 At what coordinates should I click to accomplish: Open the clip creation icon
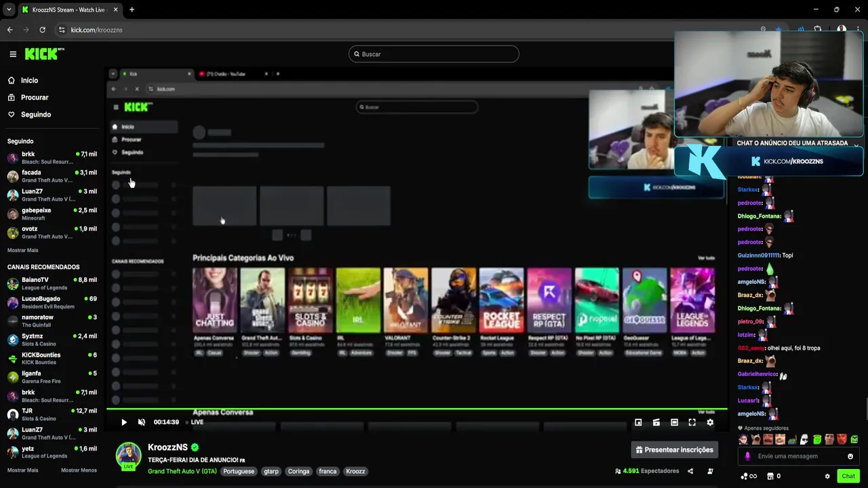(x=656, y=422)
